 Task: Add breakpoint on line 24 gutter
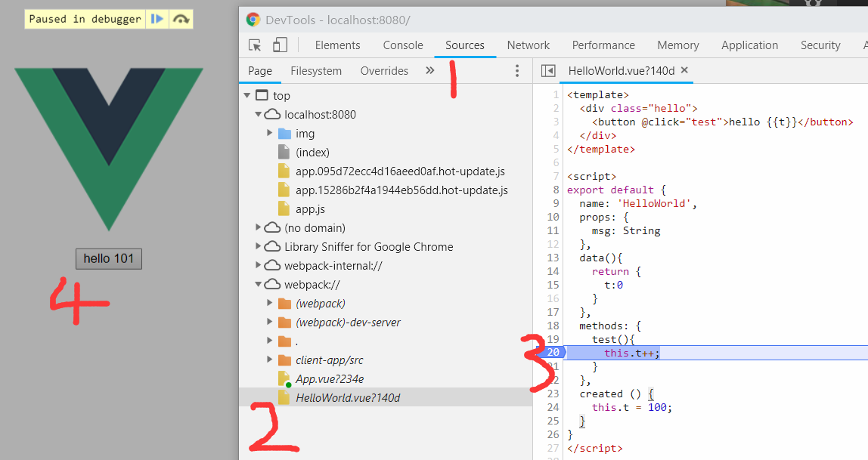tap(553, 407)
